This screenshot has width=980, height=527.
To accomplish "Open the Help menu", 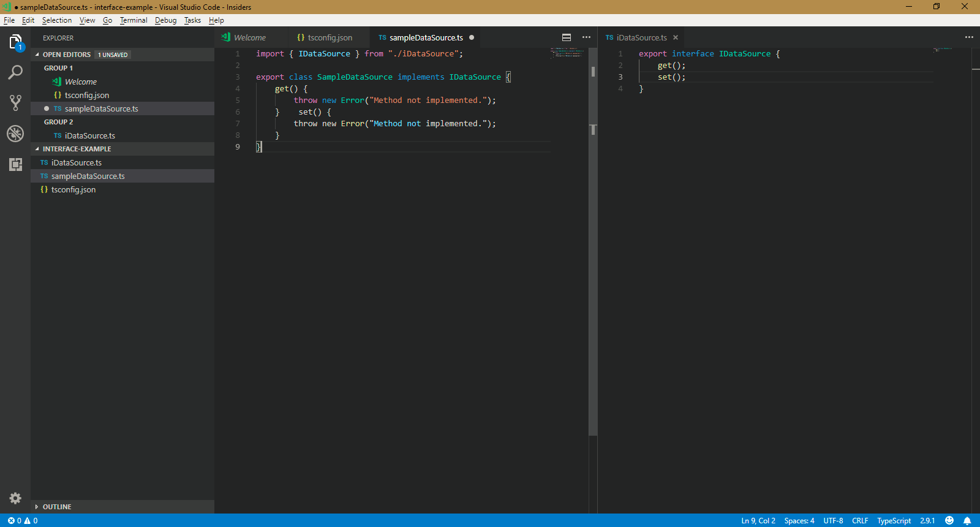I will [x=216, y=20].
